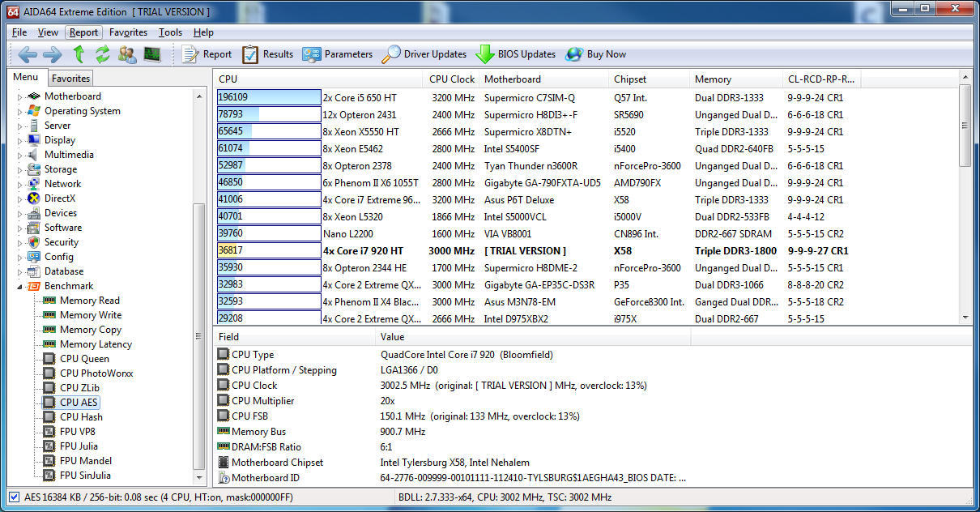Toggle the AES result checkbox in status bar

pos(14,497)
